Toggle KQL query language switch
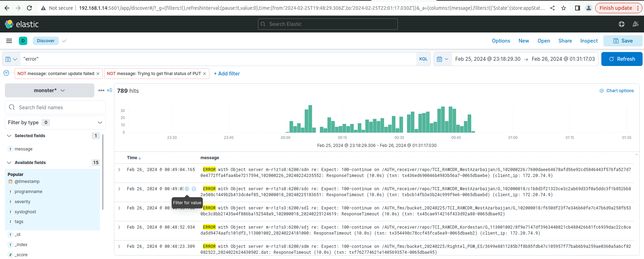 (x=423, y=59)
